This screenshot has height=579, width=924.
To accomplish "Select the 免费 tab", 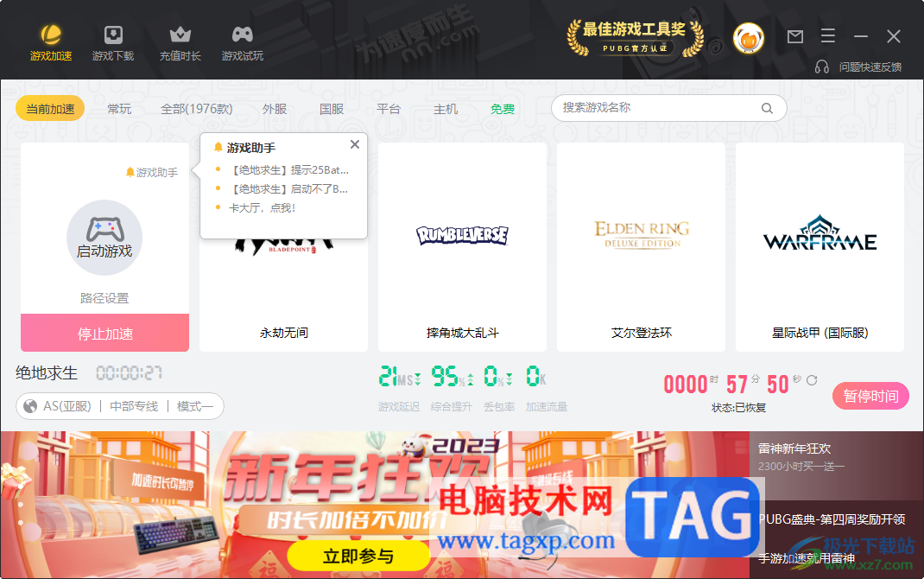I will [503, 109].
